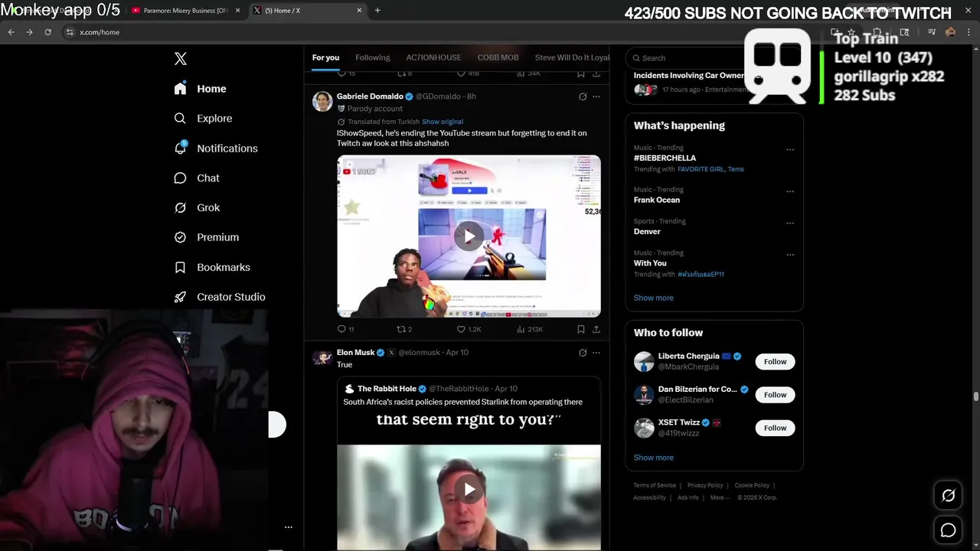
Task: Click Grok icon on Gabriele Domaldo's post
Action: pos(583,96)
